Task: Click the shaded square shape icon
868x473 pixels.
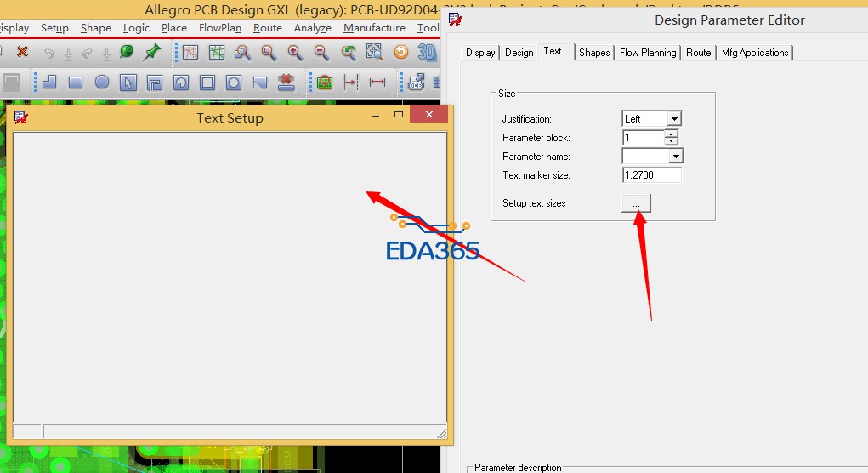Action: pos(260,83)
